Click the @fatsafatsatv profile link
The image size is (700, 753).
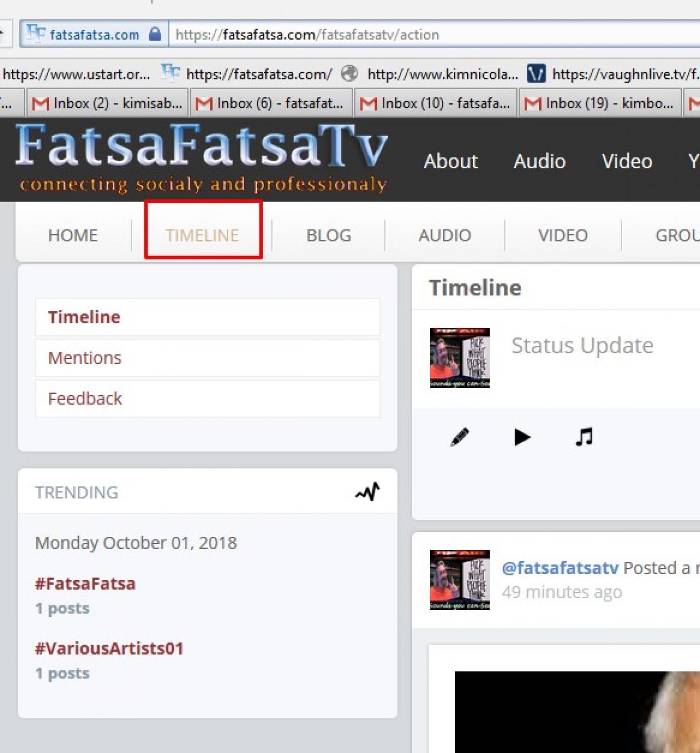coord(560,568)
